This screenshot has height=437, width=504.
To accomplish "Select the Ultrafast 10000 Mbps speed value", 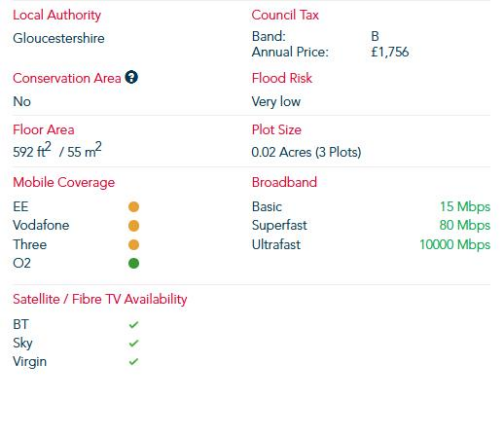I will pos(455,245).
